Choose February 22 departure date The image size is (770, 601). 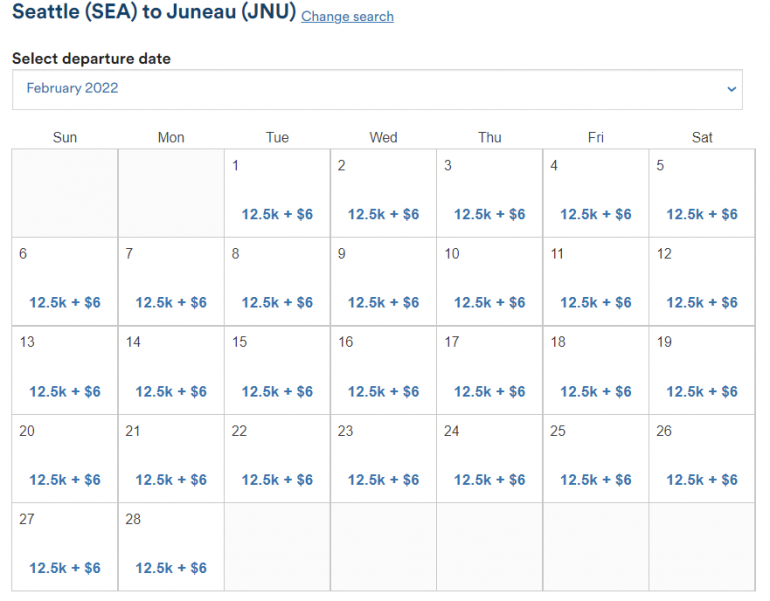click(x=277, y=458)
